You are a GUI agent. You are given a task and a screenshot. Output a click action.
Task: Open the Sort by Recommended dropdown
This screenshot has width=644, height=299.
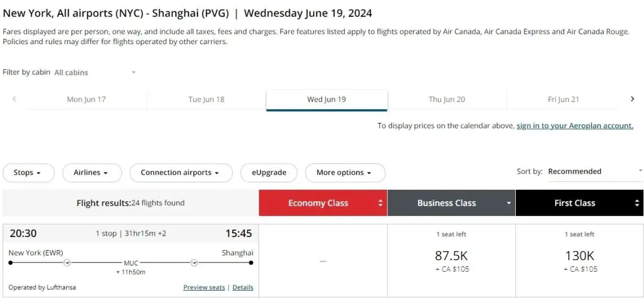point(594,171)
